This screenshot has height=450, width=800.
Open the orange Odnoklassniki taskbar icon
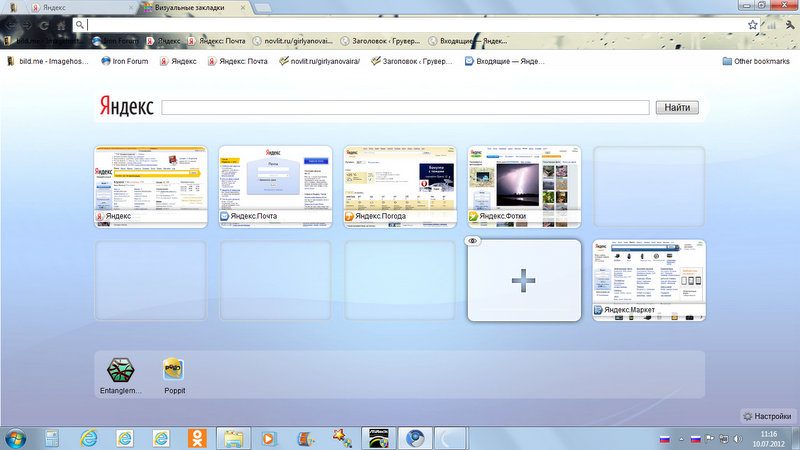pyautogui.click(x=197, y=438)
